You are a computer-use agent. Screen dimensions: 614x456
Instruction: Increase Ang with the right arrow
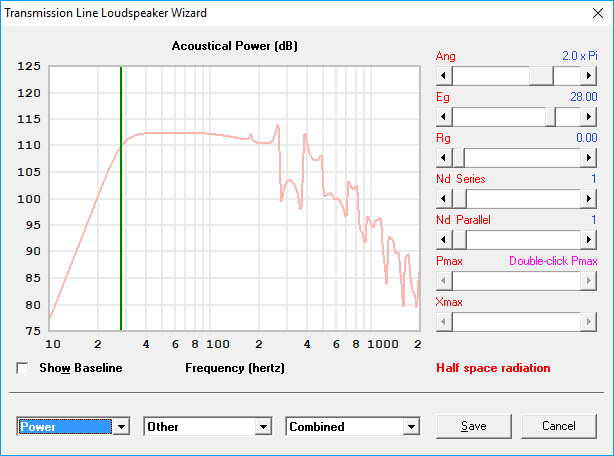589,76
